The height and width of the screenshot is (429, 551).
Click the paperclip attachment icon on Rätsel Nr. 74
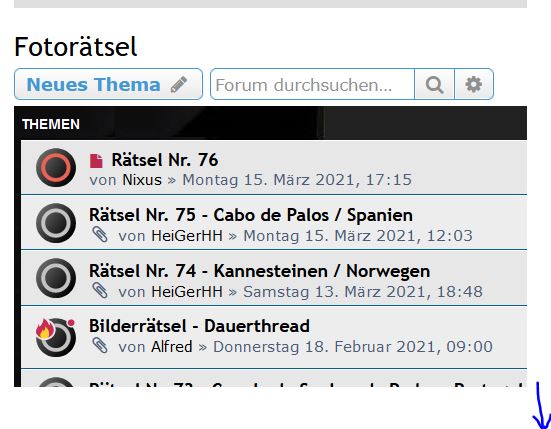pos(100,291)
